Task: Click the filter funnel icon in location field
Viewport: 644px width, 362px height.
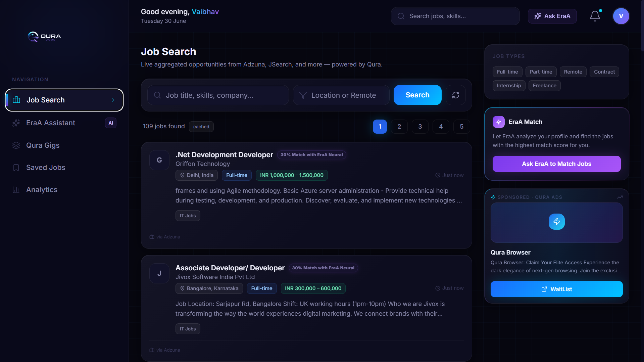Action: (x=303, y=95)
